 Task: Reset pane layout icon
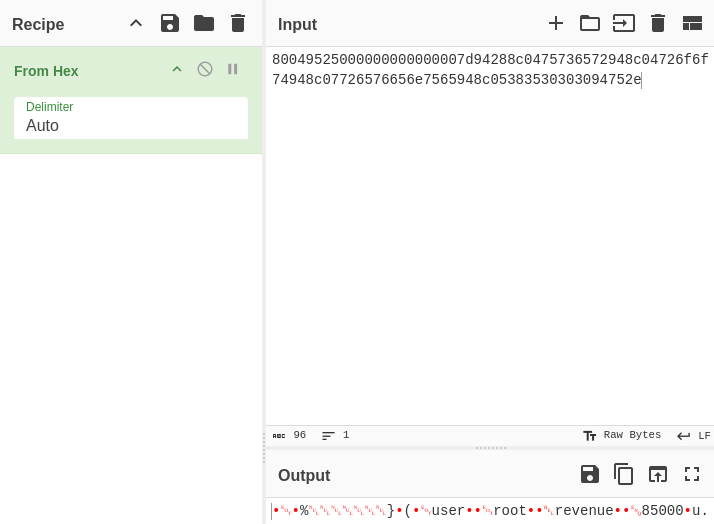coord(692,23)
